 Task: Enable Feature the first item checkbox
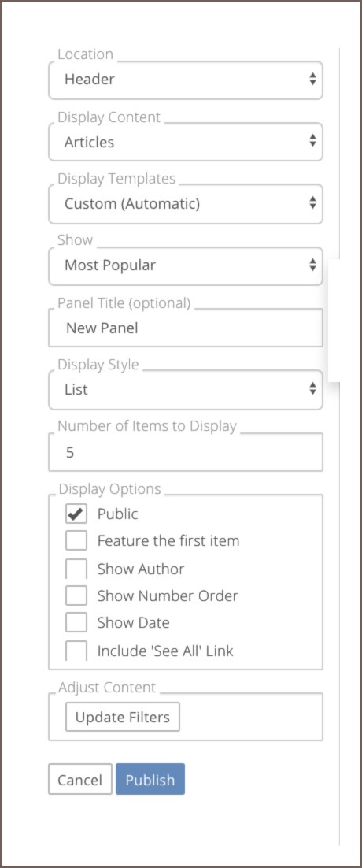pos(76,540)
